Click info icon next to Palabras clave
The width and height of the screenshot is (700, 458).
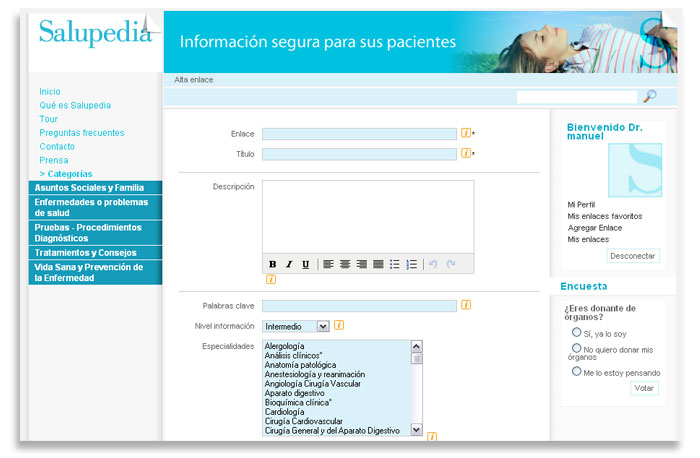(466, 305)
